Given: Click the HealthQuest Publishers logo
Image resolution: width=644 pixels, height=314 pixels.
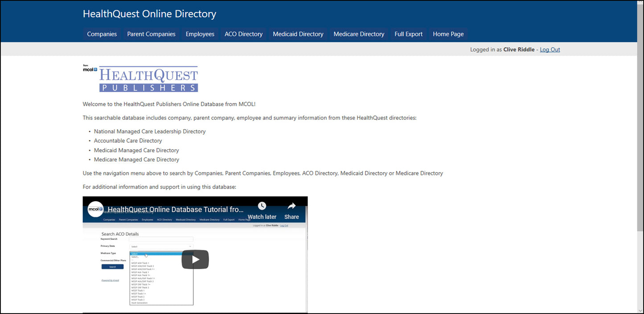Looking at the screenshot, I should point(148,79).
